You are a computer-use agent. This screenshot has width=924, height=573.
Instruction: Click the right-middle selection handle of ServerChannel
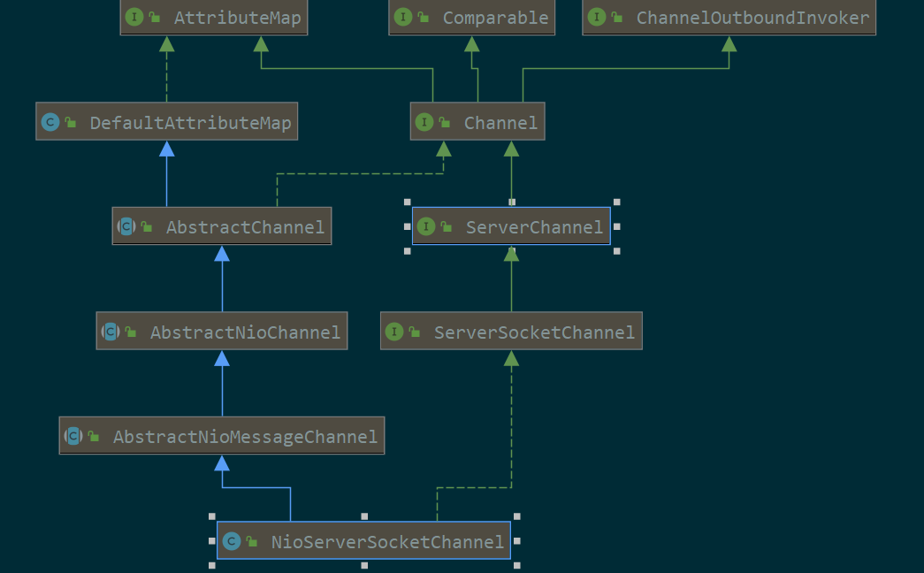coord(617,226)
